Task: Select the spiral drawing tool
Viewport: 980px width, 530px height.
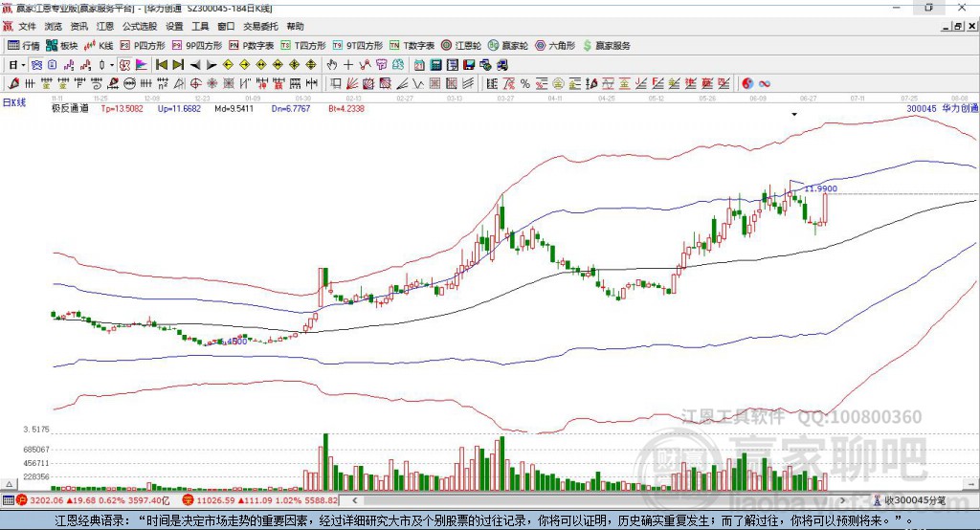Action: click(97, 84)
